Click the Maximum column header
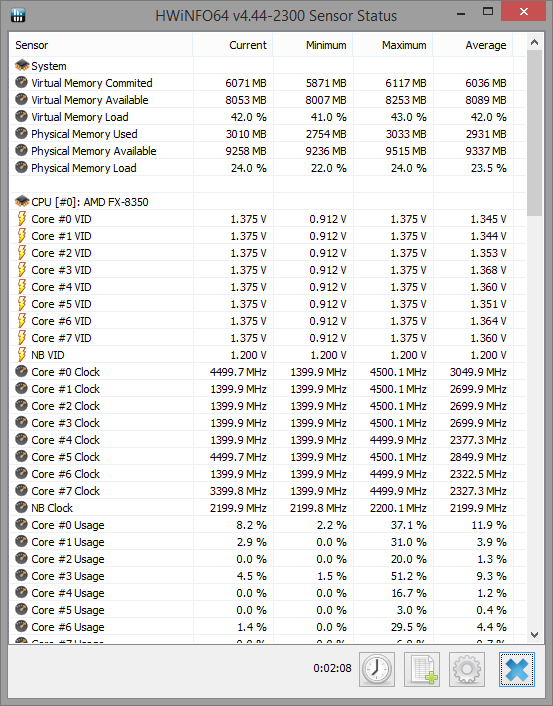The width and height of the screenshot is (553, 706). [393, 45]
